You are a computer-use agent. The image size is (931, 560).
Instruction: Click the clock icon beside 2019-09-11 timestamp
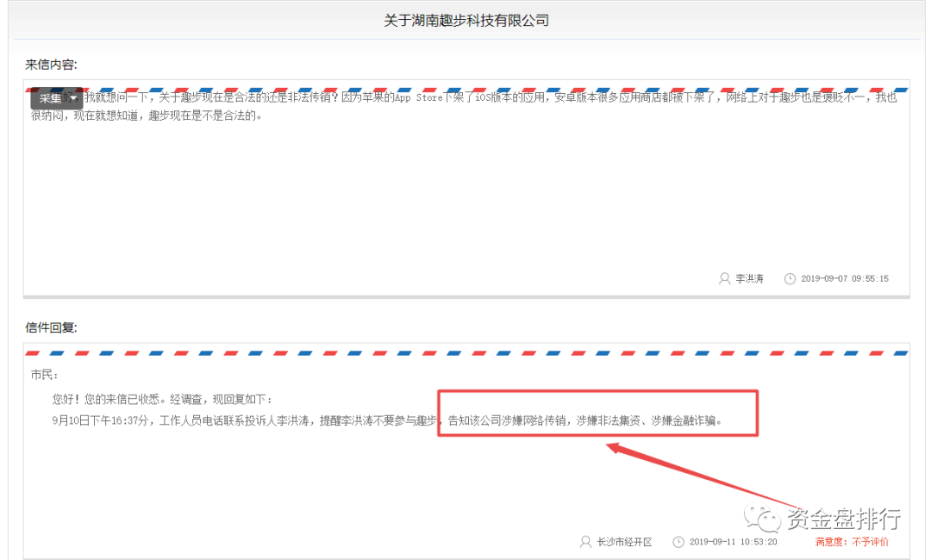[x=678, y=542]
